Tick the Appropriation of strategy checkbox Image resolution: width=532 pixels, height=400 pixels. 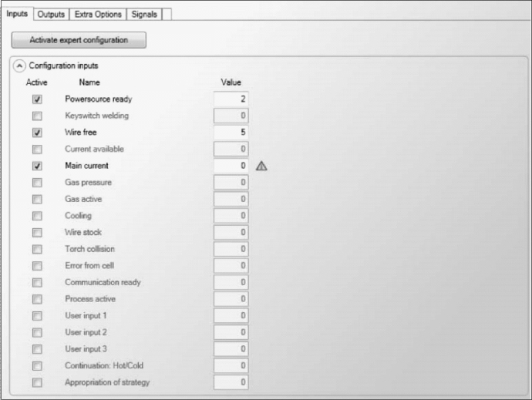(37, 382)
